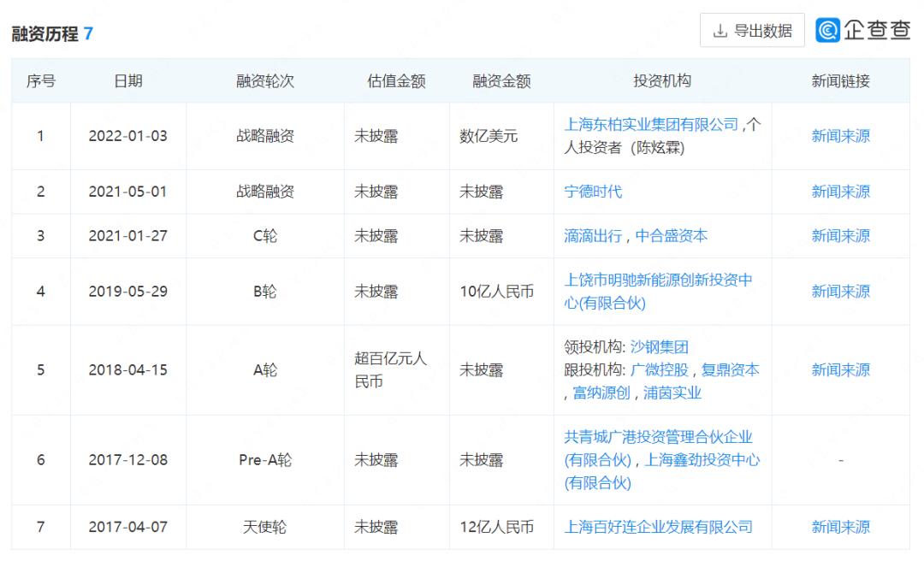Click the 融资轮次 column header
Screen dimensions: 924x561
click(x=265, y=80)
